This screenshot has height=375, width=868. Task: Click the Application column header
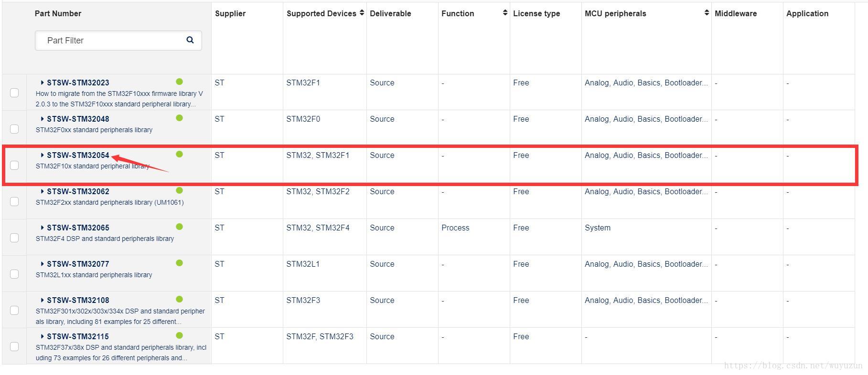807,13
